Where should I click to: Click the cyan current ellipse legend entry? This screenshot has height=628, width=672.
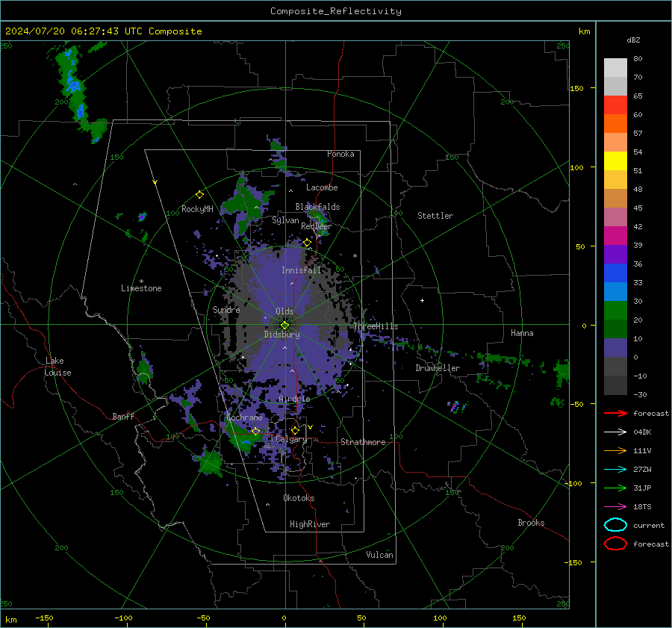coord(634,525)
